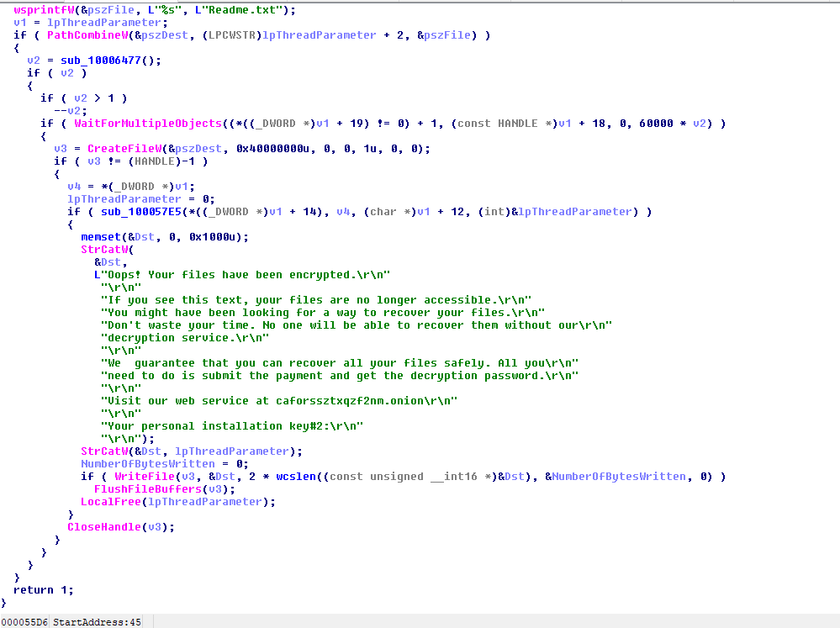Select the 'v1 = lpThreadParameter;' assignment line
Viewport: 840px width, 628px height.
[91, 23]
